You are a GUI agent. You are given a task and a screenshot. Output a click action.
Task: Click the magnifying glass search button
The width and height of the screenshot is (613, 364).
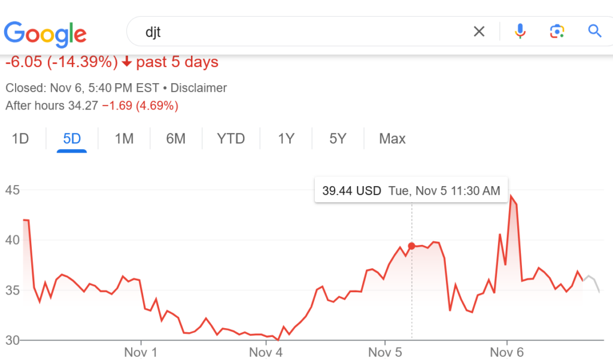[x=594, y=32]
